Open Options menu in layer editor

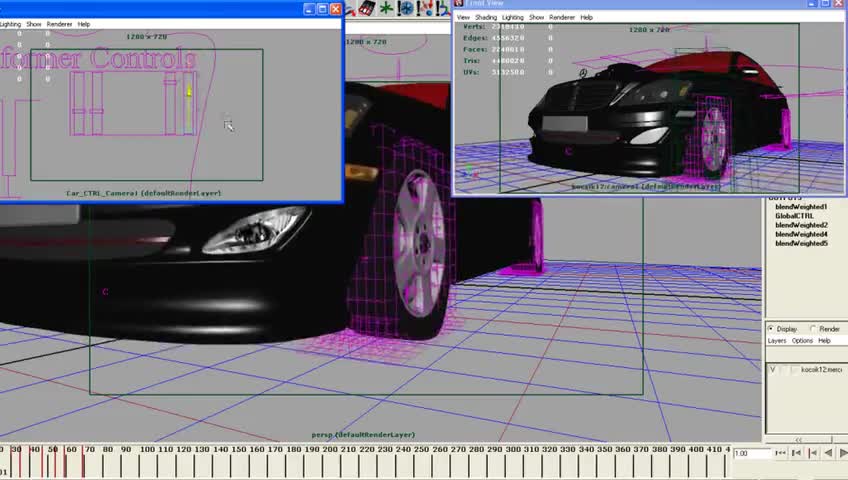pos(802,341)
